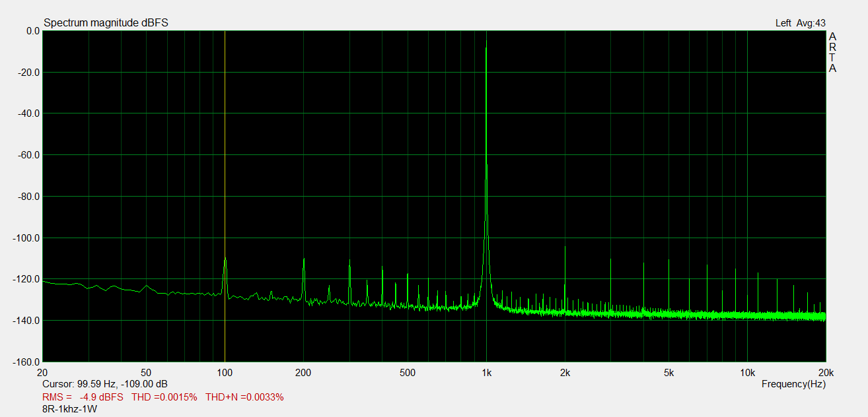
Task: Click the '5k' frequency axis label
Action: point(669,373)
